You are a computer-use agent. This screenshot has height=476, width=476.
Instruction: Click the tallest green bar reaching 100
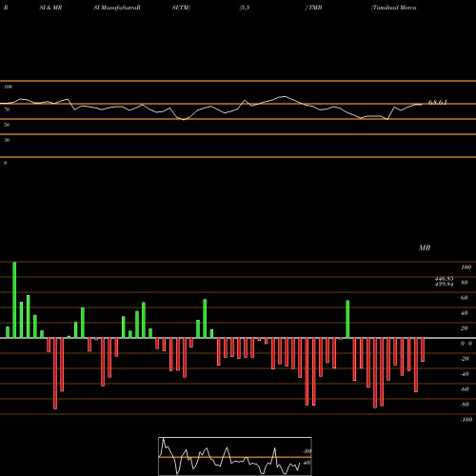point(14,300)
